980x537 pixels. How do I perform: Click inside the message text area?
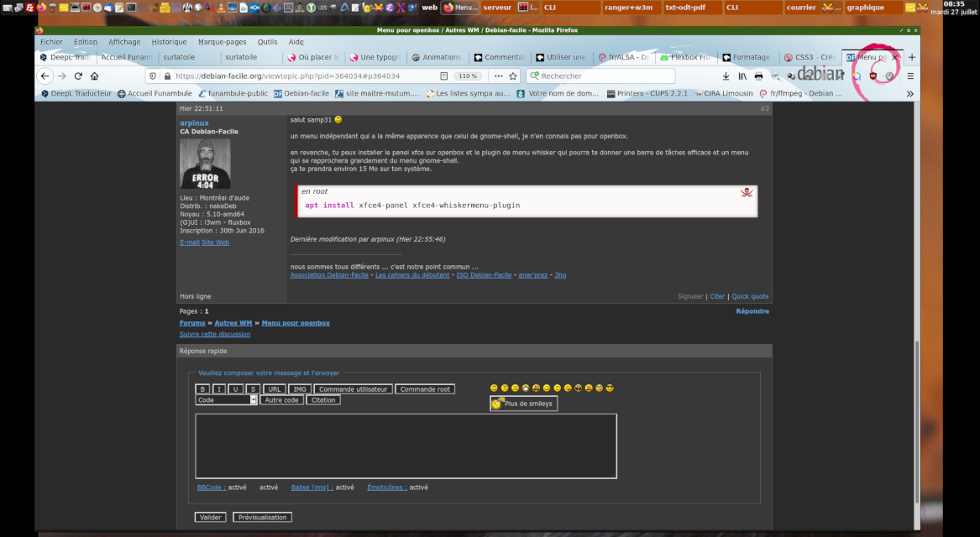tap(406, 446)
